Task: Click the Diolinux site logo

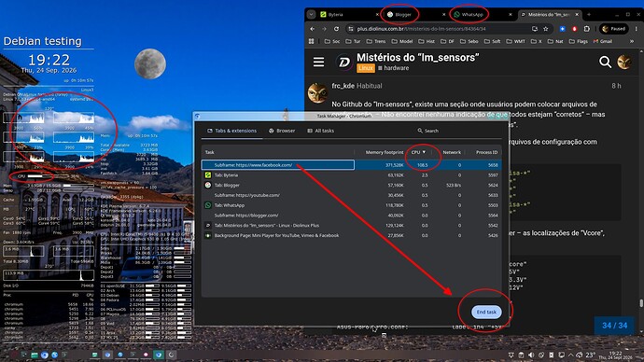Action: coord(343,62)
